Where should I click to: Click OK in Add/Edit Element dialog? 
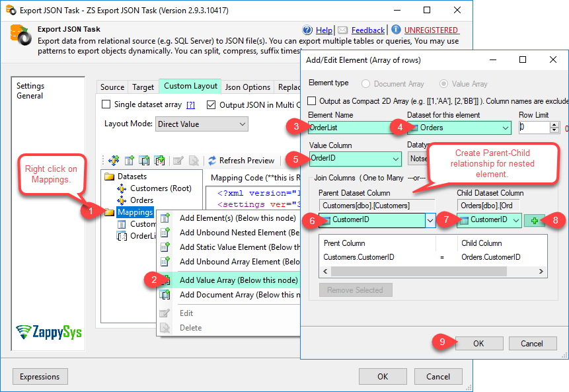478,343
